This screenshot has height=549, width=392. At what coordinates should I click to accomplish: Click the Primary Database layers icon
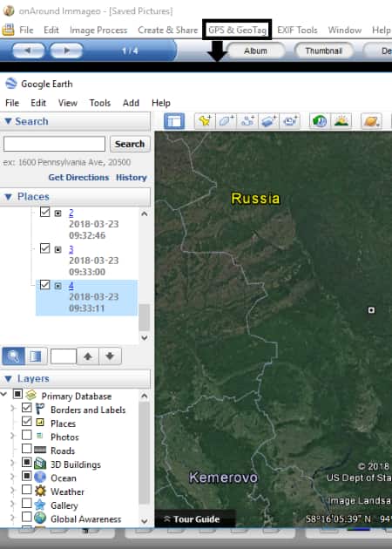pos(31,396)
